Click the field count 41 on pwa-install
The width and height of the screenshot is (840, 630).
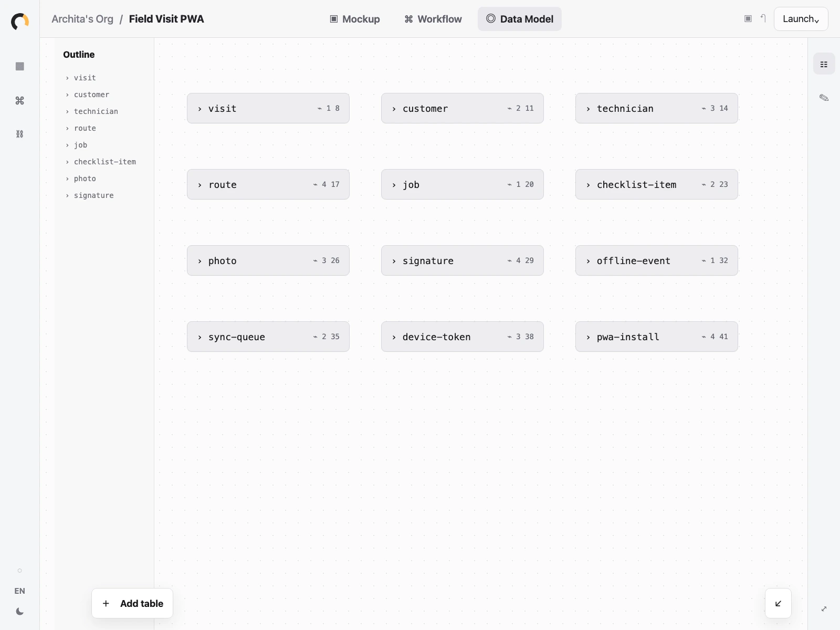point(723,337)
